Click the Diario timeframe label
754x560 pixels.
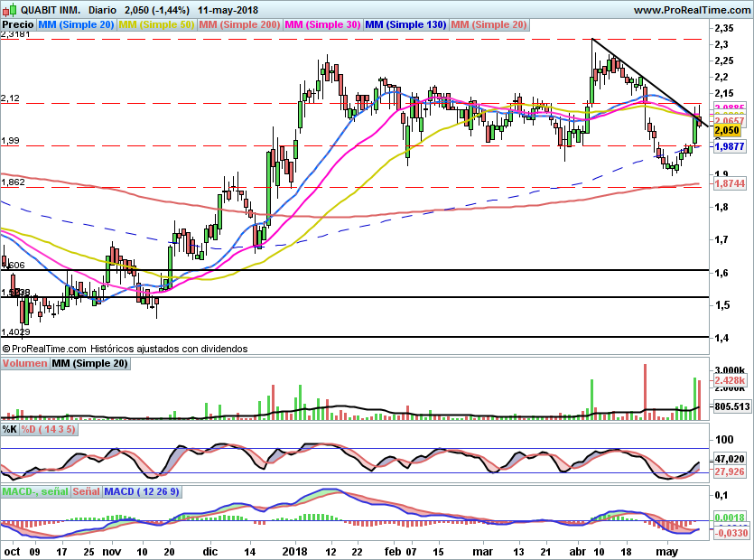[102, 10]
